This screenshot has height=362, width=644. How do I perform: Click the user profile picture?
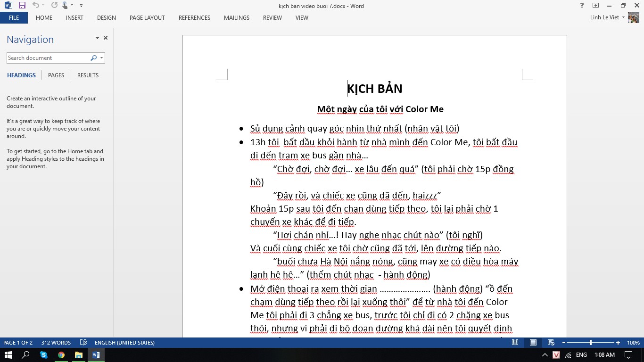pos(633,17)
